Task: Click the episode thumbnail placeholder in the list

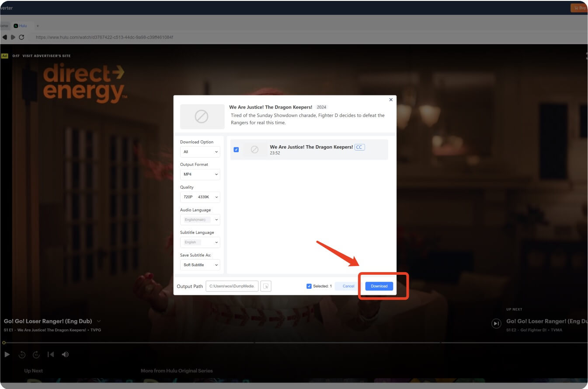Action: [x=254, y=150]
